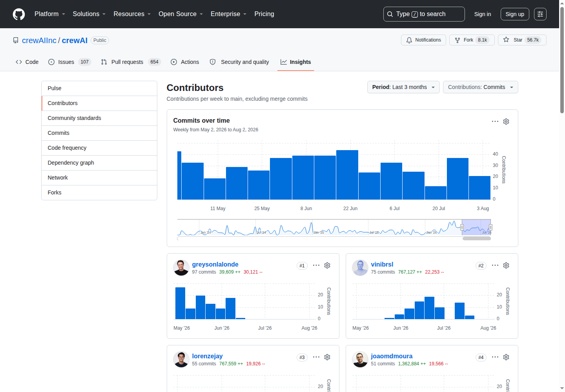Switch to the Pull requests tab
The image size is (565, 392).
(x=131, y=62)
